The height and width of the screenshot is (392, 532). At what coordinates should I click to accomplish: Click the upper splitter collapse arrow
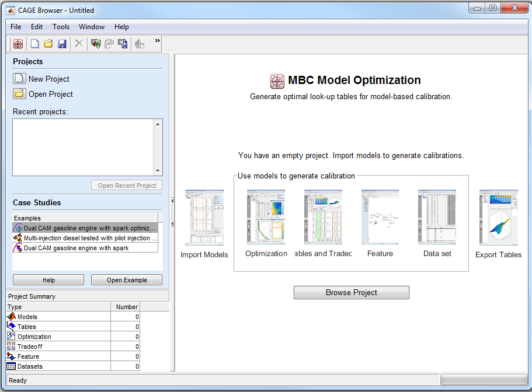coord(172,201)
